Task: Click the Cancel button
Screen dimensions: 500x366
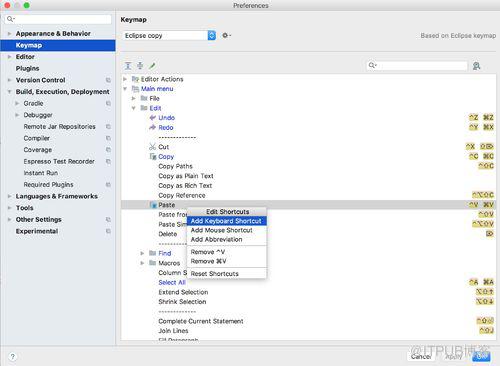Action: pyautogui.click(x=421, y=357)
